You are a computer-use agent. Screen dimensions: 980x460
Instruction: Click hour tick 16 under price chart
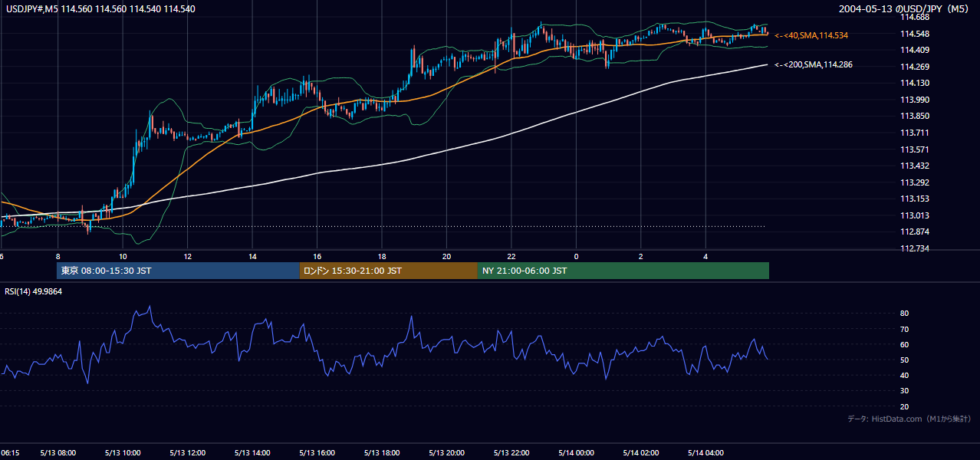click(x=317, y=257)
